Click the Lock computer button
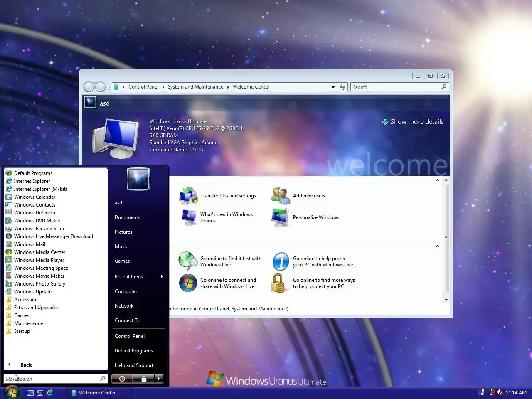Viewport: 532px width, 399px height. click(x=144, y=379)
